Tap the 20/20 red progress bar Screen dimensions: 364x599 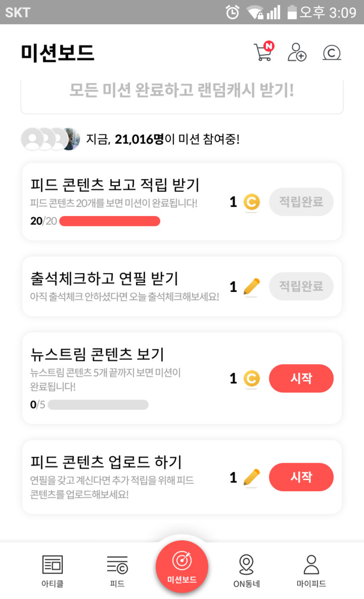pyautogui.click(x=110, y=221)
